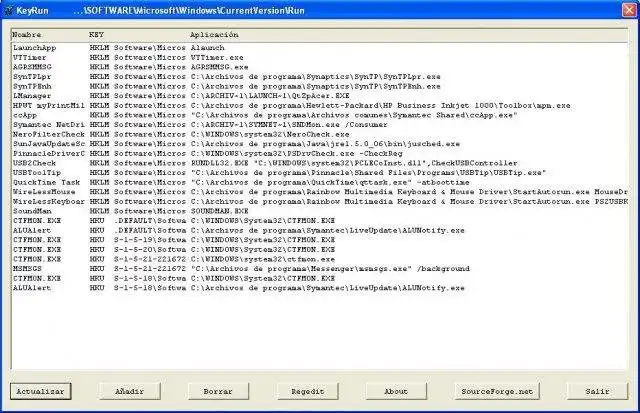Select CTFMON.EXE row with S-1-5-19 key
The height and width of the screenshot is (413, 640).
[320, 240]
